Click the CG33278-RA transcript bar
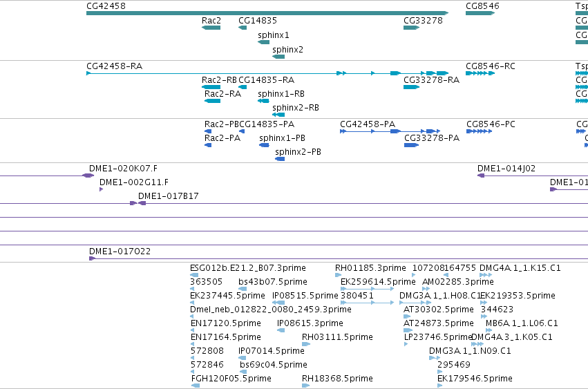Image resolution: width=588 pixels, height=389 pixels. point(411,87)
